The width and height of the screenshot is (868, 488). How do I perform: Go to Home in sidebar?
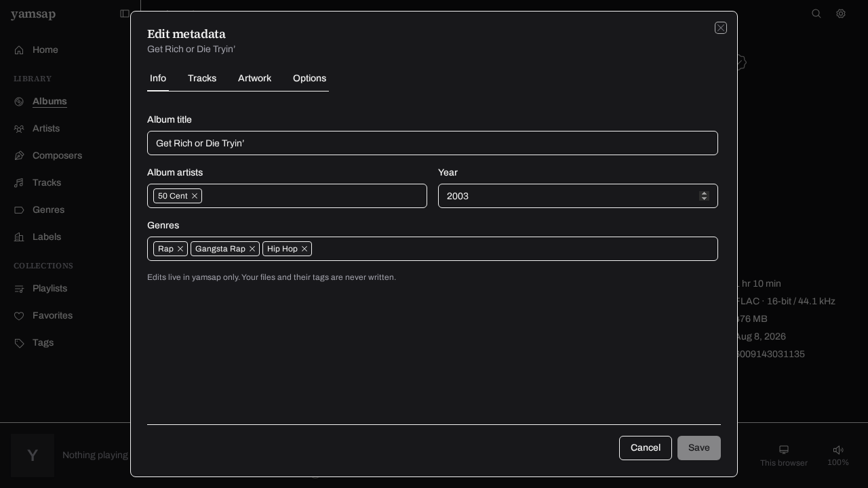tap(45, 50)
